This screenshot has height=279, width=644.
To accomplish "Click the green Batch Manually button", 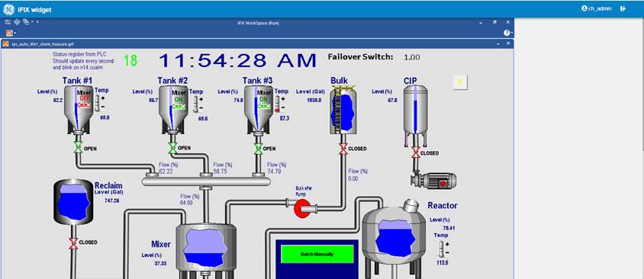I will [317, 254].
